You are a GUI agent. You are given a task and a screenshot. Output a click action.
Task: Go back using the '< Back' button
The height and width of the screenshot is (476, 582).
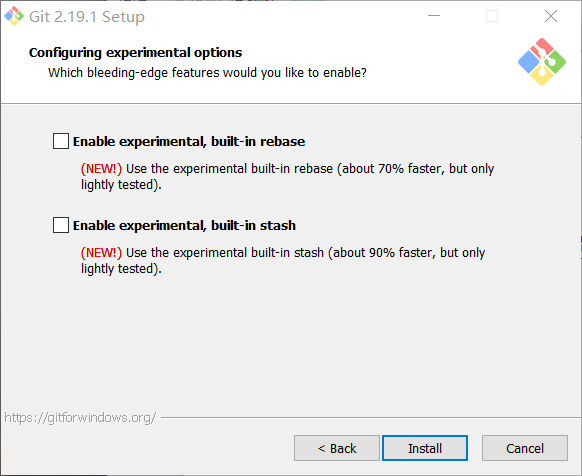click(337, 448)
